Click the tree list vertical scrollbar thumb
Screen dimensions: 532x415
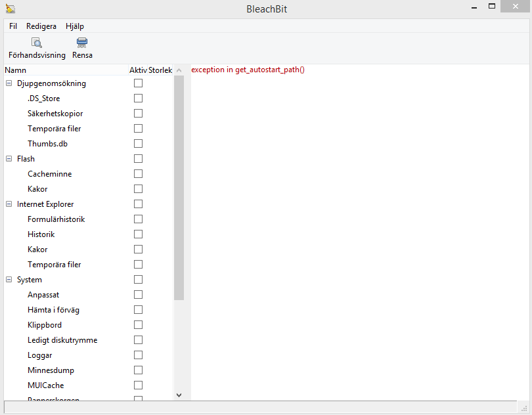pyautogui.click(x=179, y=188)
